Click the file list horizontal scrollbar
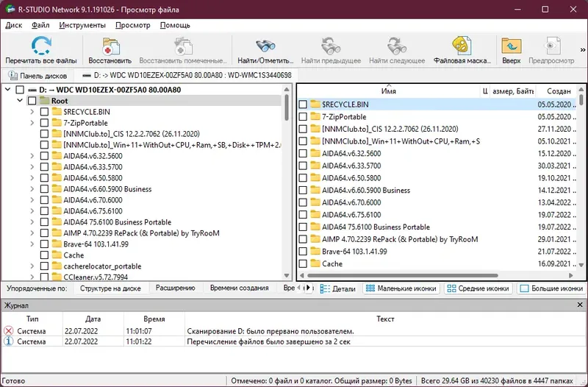This screenshot has width=588, height=387. [402, 275]
